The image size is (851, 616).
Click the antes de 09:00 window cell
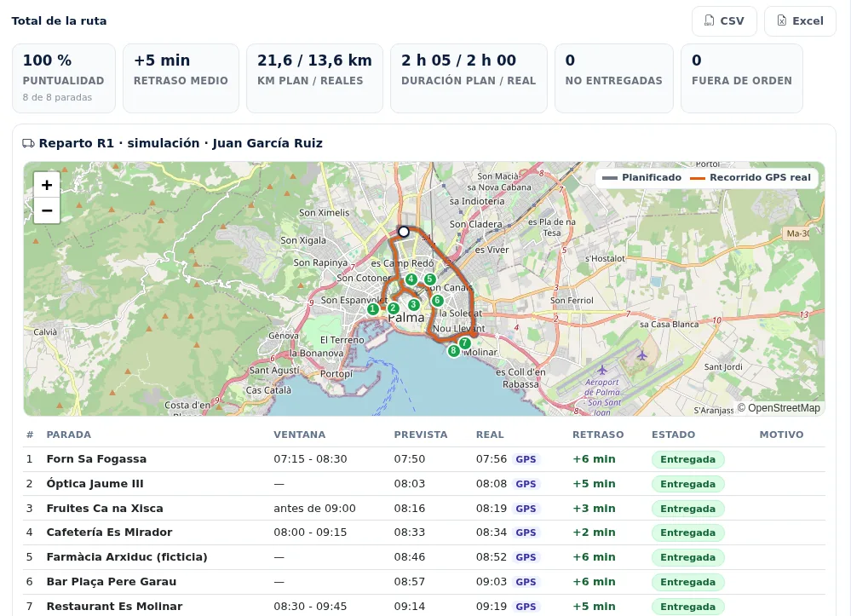(x=314, y=509)
